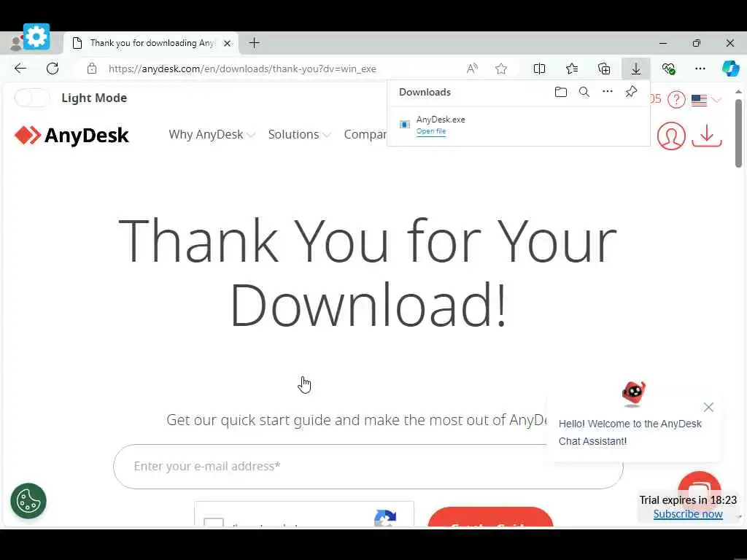Click the AnyDesk logo
The image size is (747, 560).
coord(71,135)
